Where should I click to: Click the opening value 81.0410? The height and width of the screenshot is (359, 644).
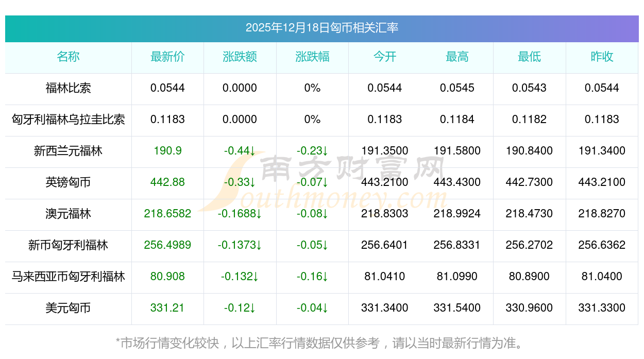point(385,277)
